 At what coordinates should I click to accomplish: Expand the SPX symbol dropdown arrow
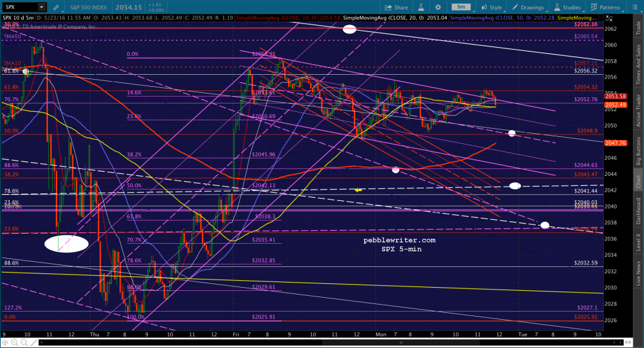click(x=42, y=8)
